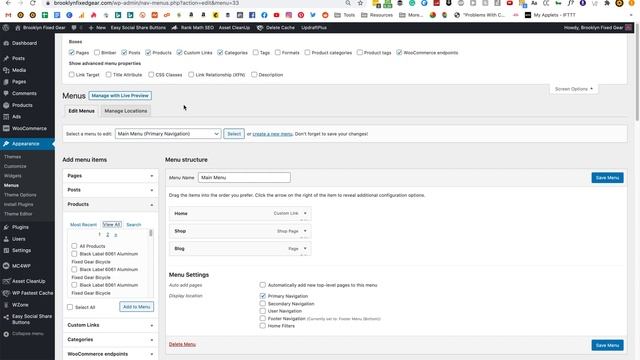Expand the Blog menu item options

[x=305, y=249]
